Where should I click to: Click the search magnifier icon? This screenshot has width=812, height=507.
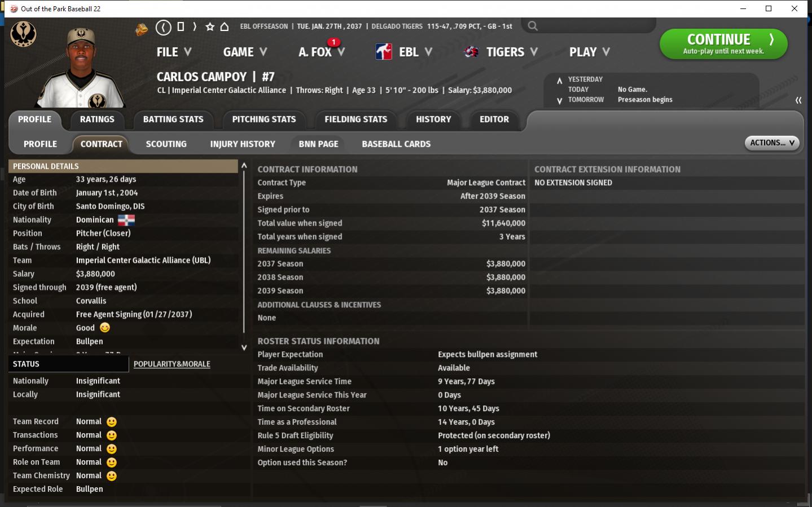tap(533, 26)
